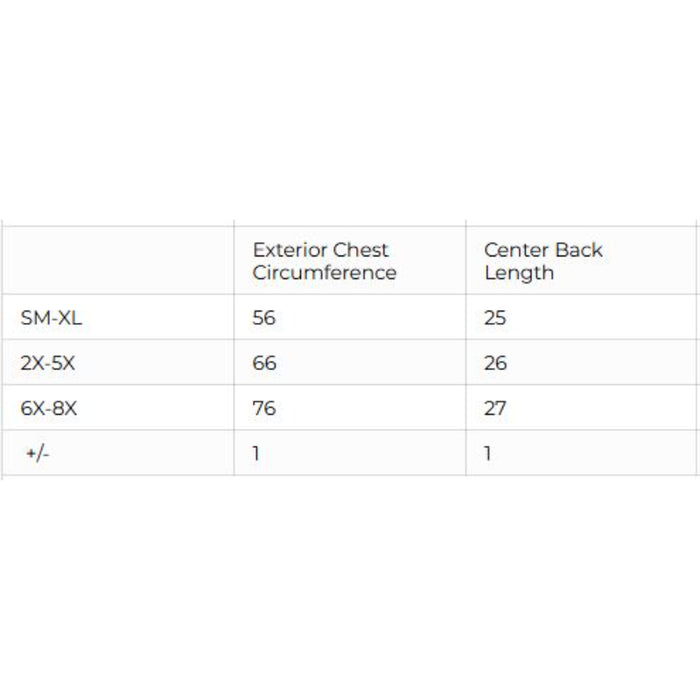Viewport: 700px width, 700px height.
Task: Click the 'Exterior Chest' header text line
Action: (x=320, y=250)
